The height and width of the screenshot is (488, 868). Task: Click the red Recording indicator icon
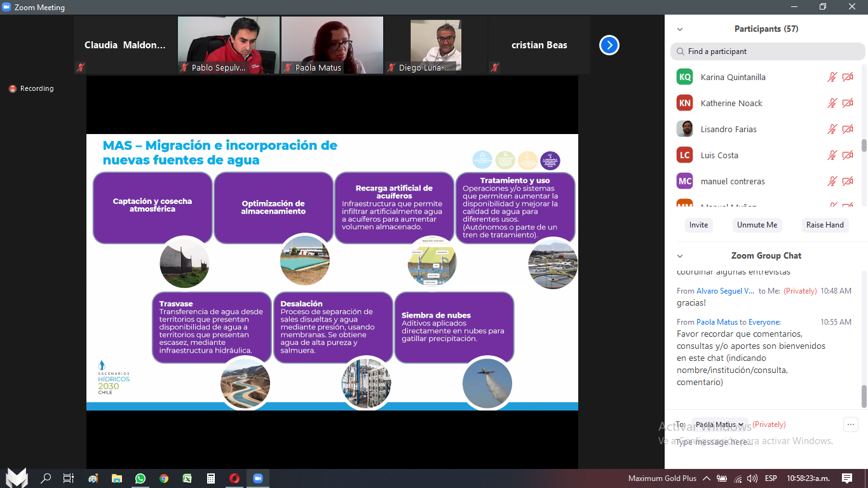point(12,89)
